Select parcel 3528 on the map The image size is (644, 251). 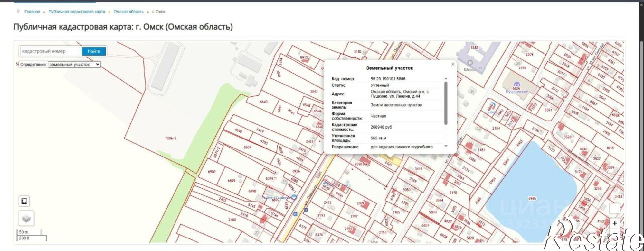tap(568, 137)
